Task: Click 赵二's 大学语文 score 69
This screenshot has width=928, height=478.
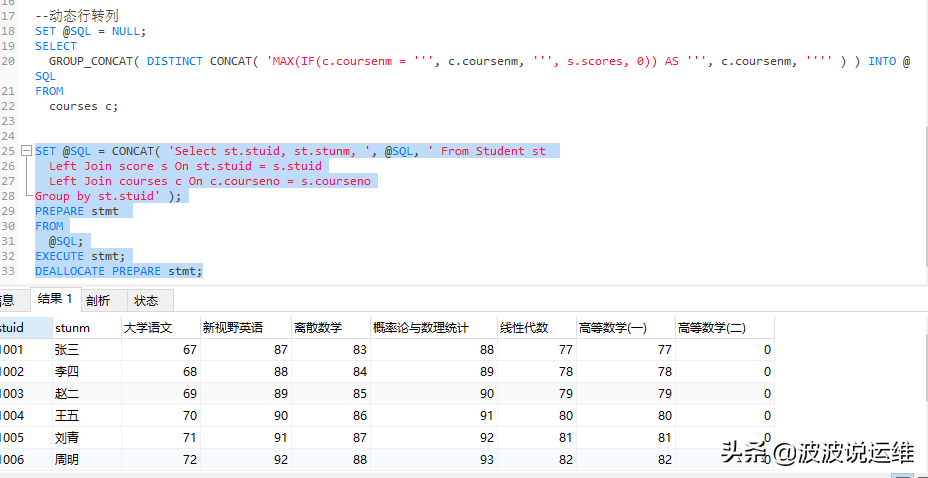Action: (x=161, y=393)
